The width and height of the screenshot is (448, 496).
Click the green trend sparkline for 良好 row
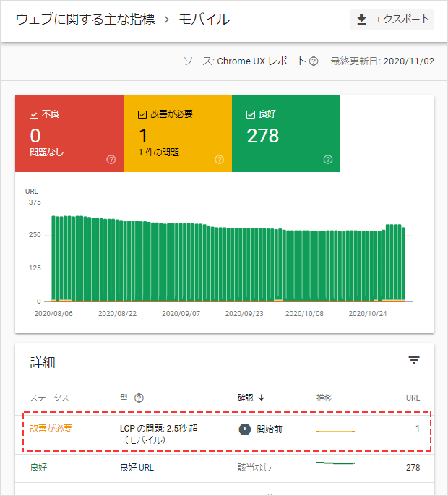[x=335, y=463]
